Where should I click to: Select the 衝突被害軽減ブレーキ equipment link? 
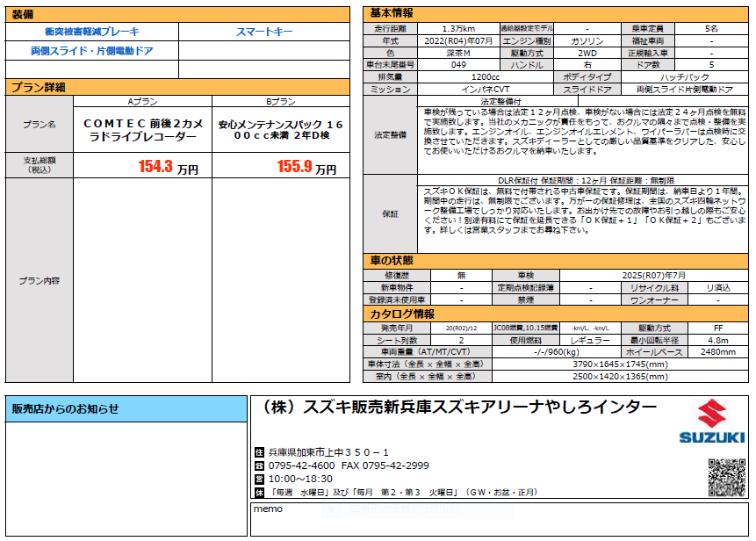91,32
